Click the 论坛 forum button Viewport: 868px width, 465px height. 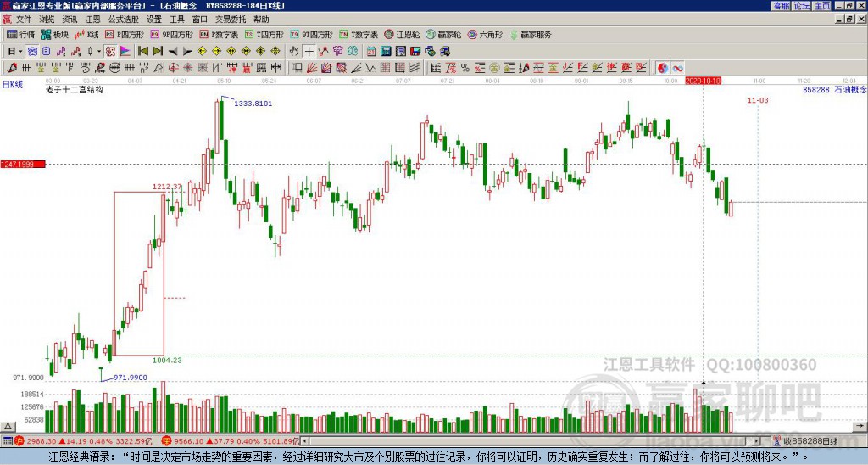pyautogui.click(x=802, y=6)
